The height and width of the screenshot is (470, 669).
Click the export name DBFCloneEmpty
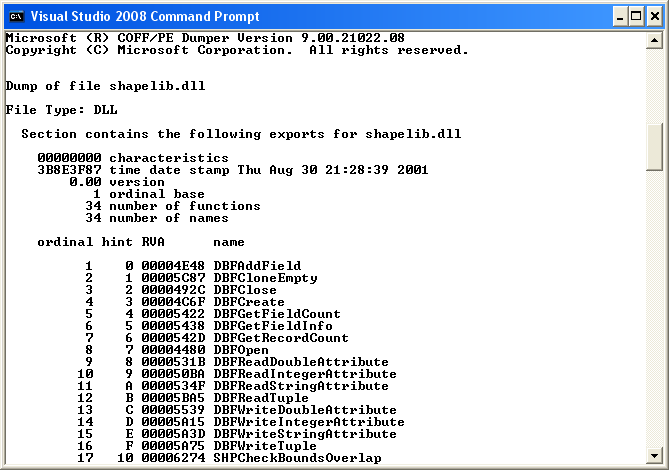[x=265, y=278]
